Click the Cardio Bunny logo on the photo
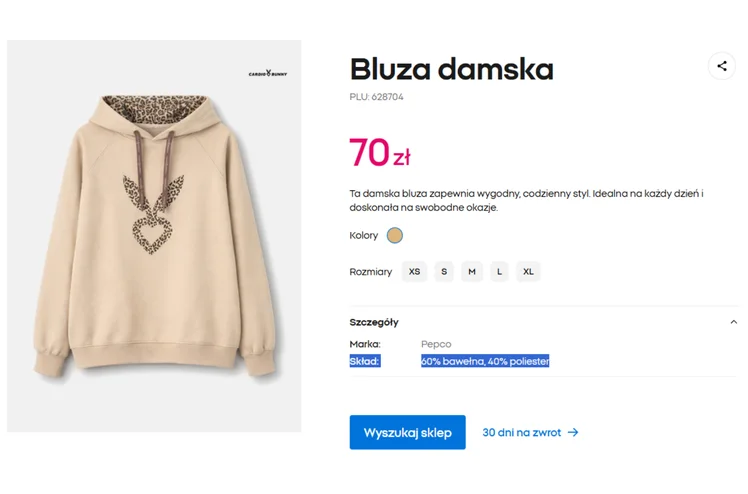 [x=267, y=73]
